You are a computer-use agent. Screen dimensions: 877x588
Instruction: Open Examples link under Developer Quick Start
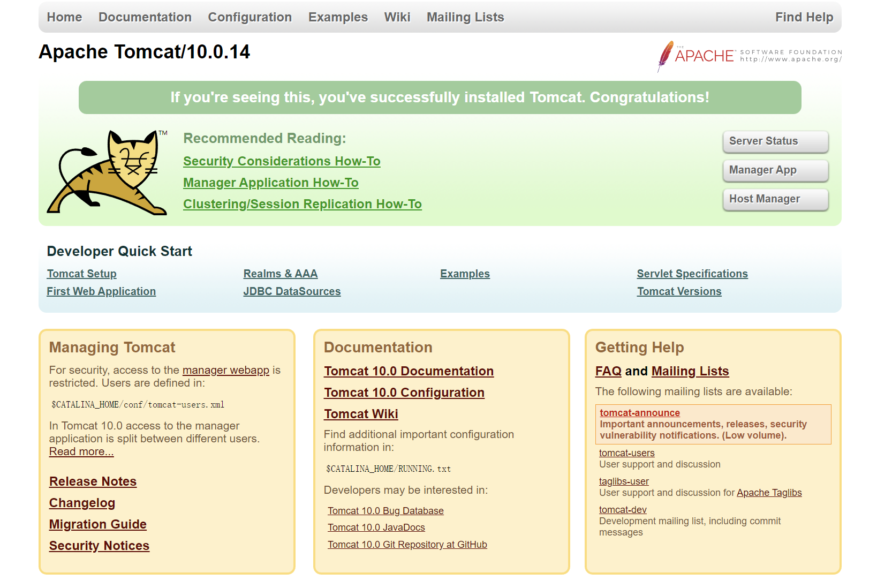[465, 274]
